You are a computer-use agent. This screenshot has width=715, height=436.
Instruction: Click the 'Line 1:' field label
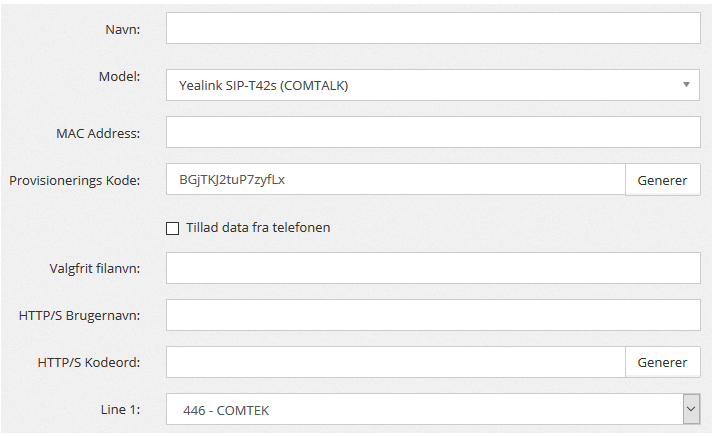click(x=118, y=410)
